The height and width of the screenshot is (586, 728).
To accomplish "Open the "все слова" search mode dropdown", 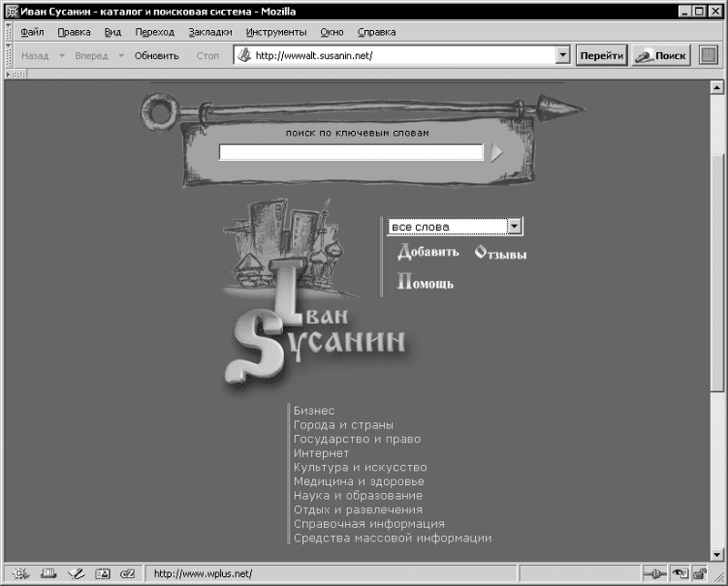I will click(x=514, y=227).
